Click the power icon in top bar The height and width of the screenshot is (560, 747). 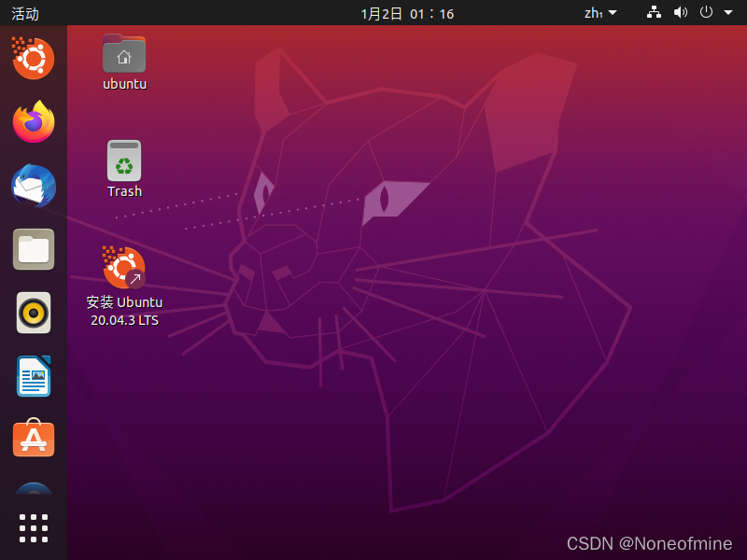click(x=706, y=12)
